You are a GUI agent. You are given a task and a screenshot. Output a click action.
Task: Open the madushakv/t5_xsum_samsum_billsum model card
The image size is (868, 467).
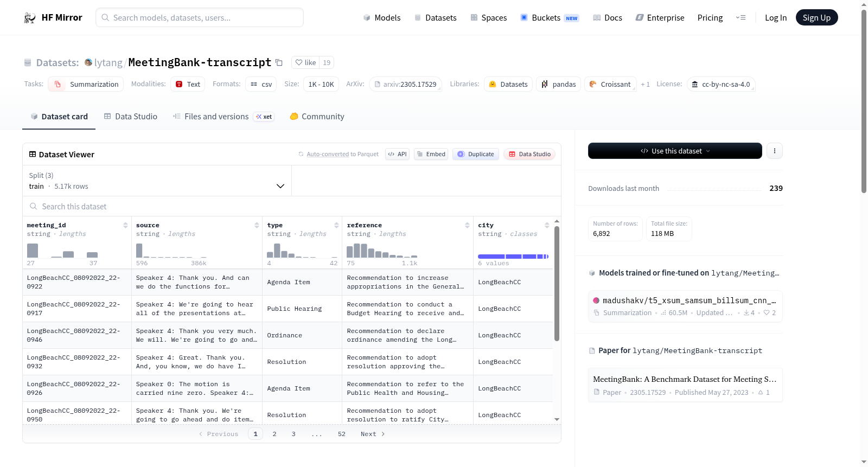pos(685,306)
